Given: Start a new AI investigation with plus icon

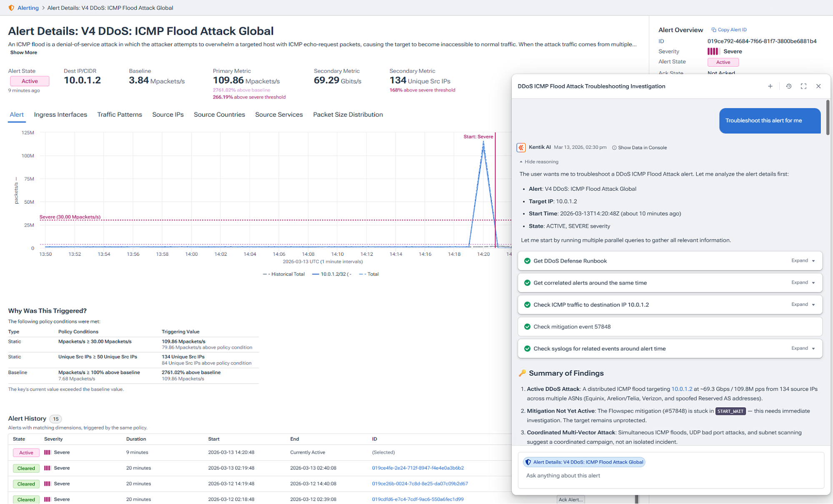Looking at the screenshot, I should pos(770,86).
